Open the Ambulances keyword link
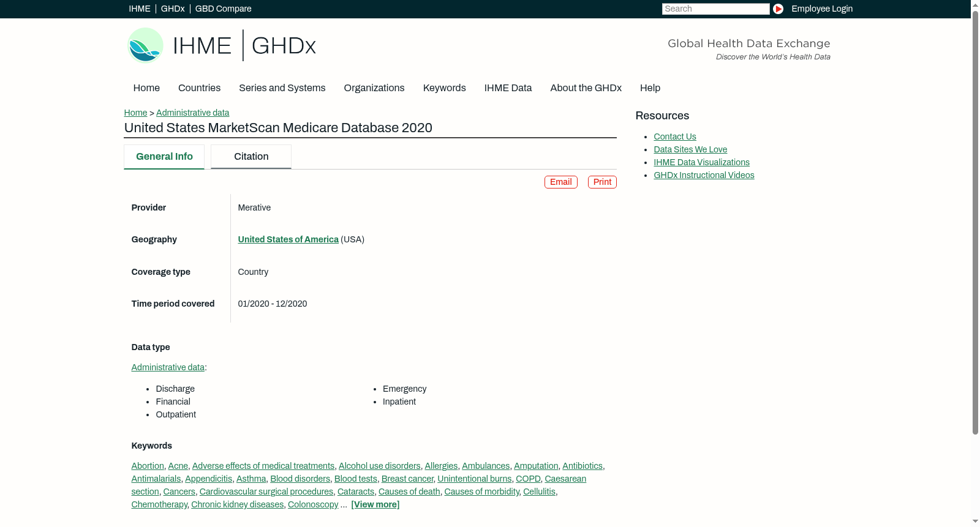980x527 pixels. [x=486, y=466]
